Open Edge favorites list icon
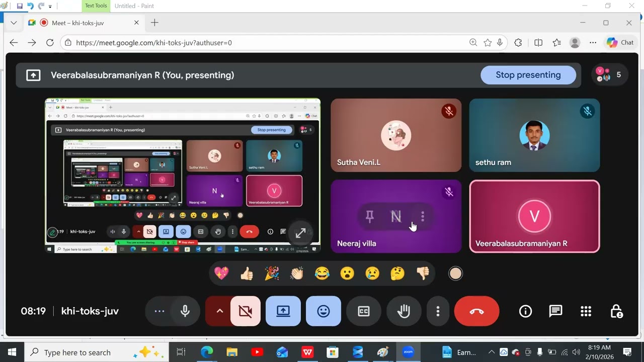The height and width of the screenshot is (362, 644). coord(556,43)
